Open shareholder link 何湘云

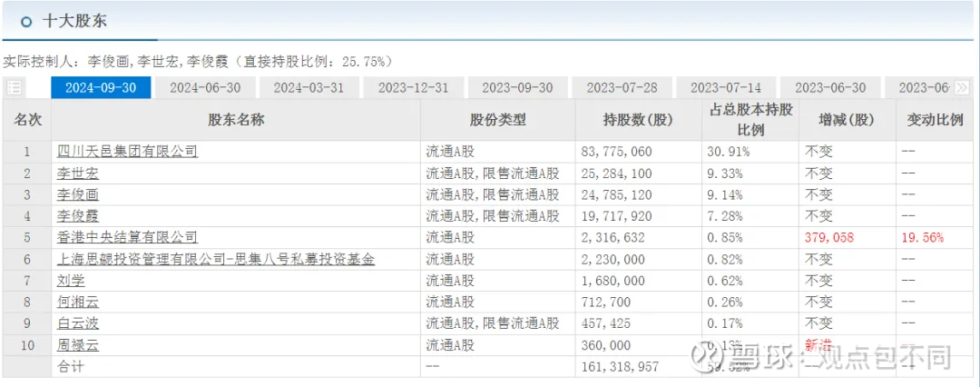78,303
